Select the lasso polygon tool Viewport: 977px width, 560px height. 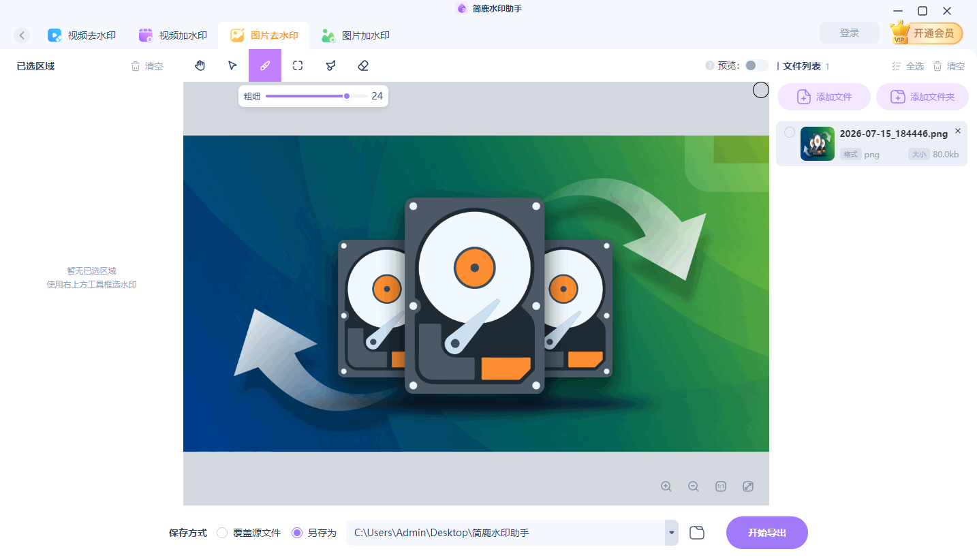tap(330, 65)
